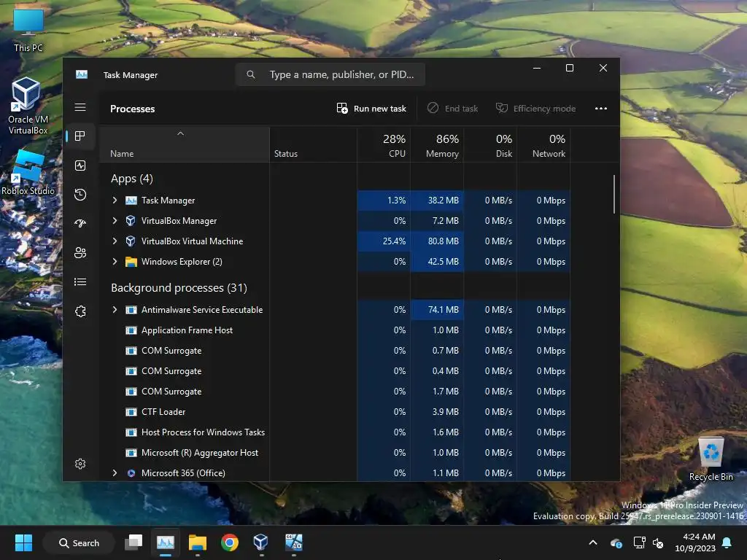Click the VirtualBox cube icon in taskbar

pos(260,542)
